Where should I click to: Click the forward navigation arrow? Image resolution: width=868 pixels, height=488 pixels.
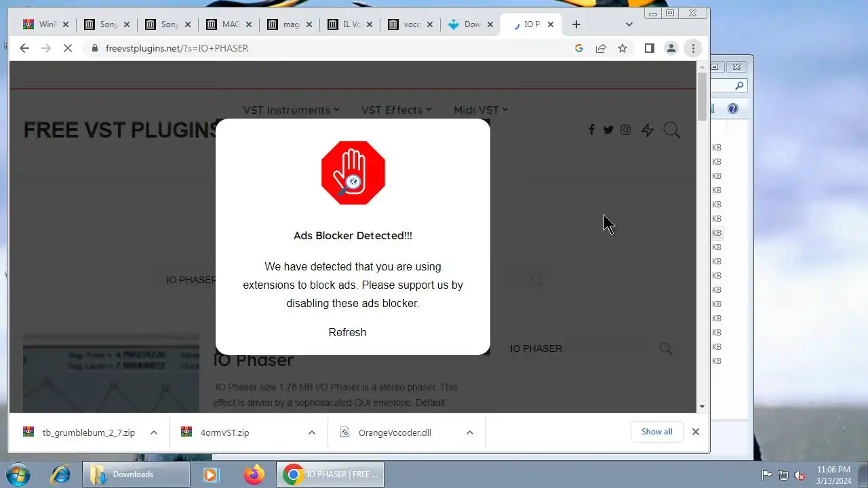point(46,48)
